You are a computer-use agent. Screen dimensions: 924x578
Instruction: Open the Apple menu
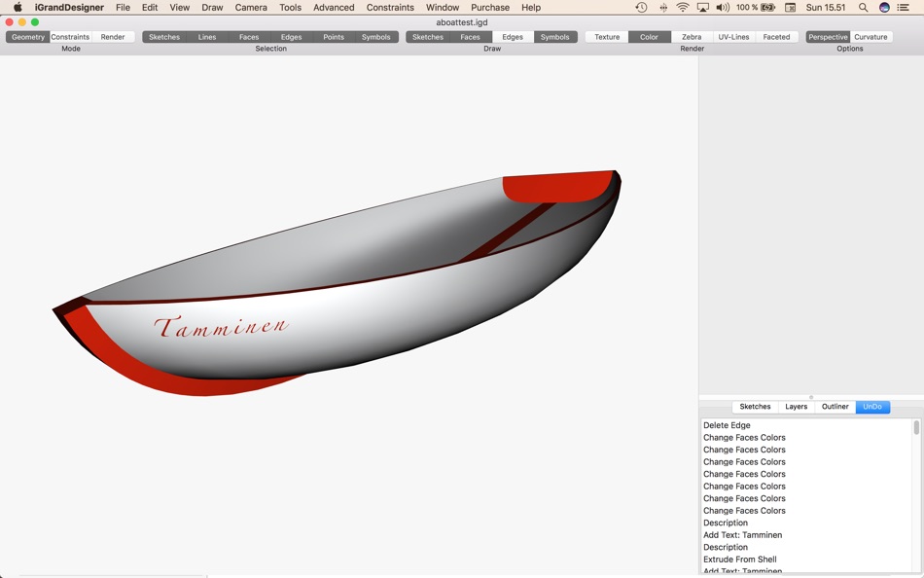pyautogui.click(x=18, y=7)
